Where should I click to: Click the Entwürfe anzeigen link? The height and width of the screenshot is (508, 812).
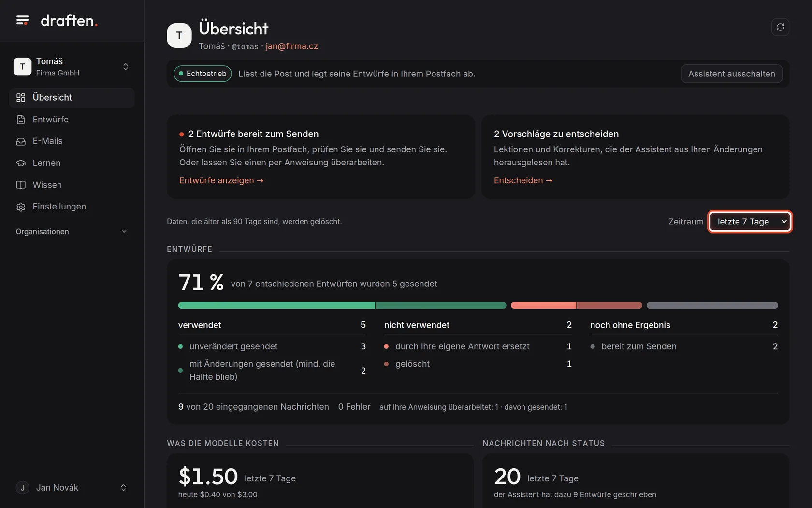pos(221,180)
